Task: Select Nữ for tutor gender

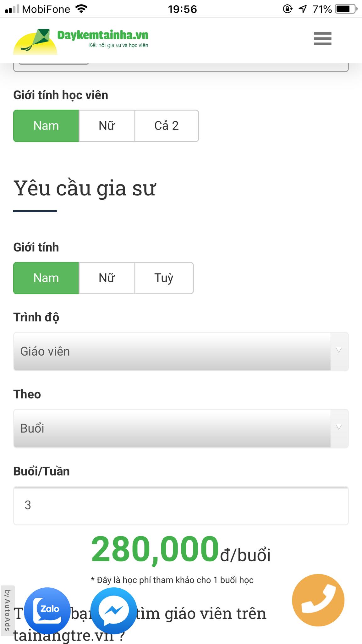Action: click(107, 278)
